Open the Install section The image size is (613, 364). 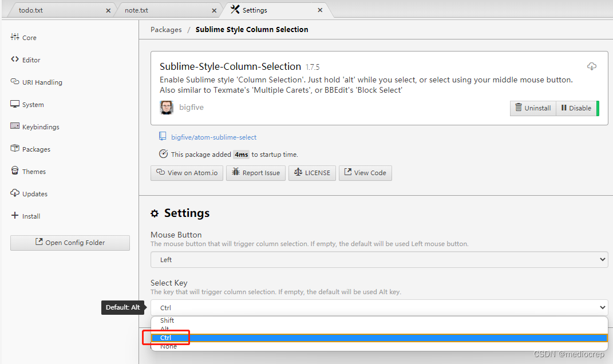click(31, 216)
